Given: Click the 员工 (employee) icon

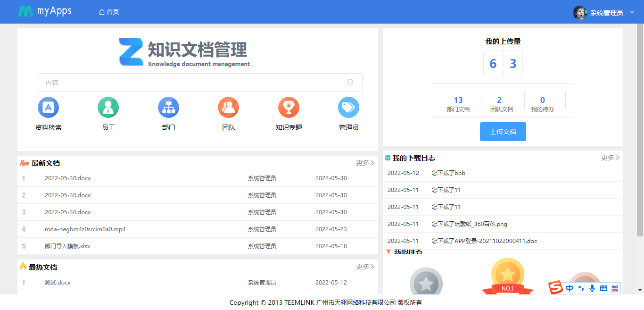Looking at the screenshot, I should pos(108,107).
